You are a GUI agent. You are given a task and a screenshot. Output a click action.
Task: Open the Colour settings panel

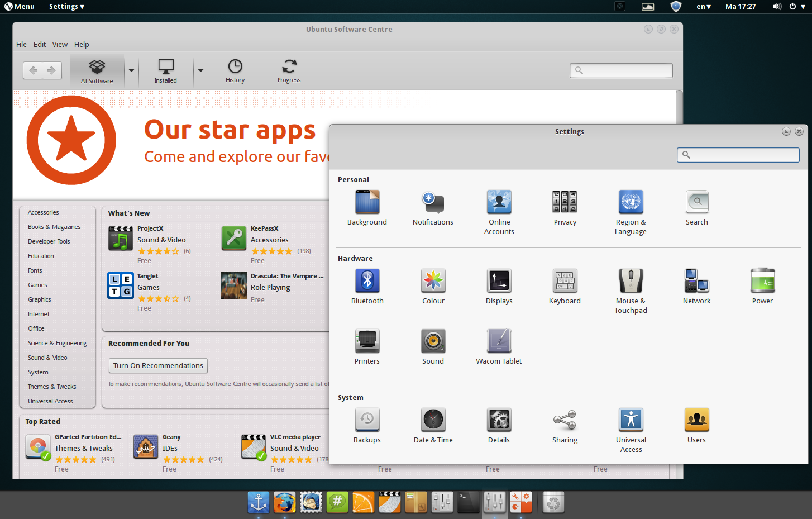(433, 287)
